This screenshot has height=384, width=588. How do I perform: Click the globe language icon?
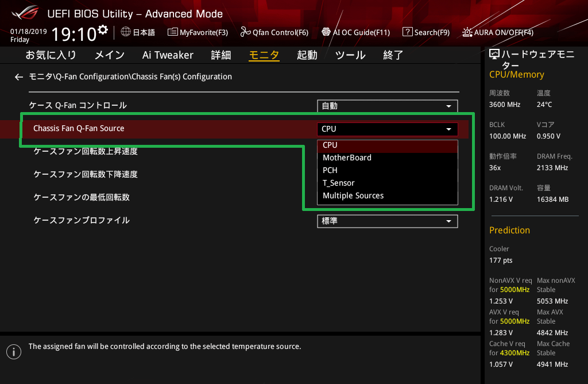[x=126, y=32]
